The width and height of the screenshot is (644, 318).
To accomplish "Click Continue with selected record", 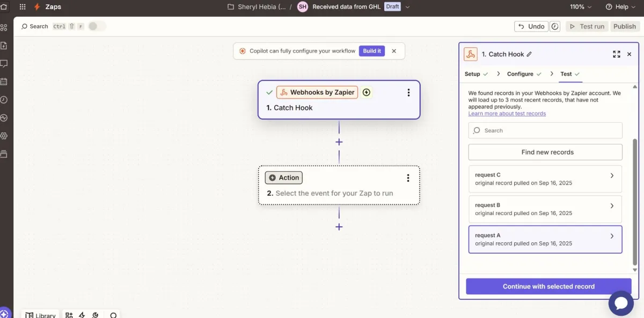I will (548, 286).
